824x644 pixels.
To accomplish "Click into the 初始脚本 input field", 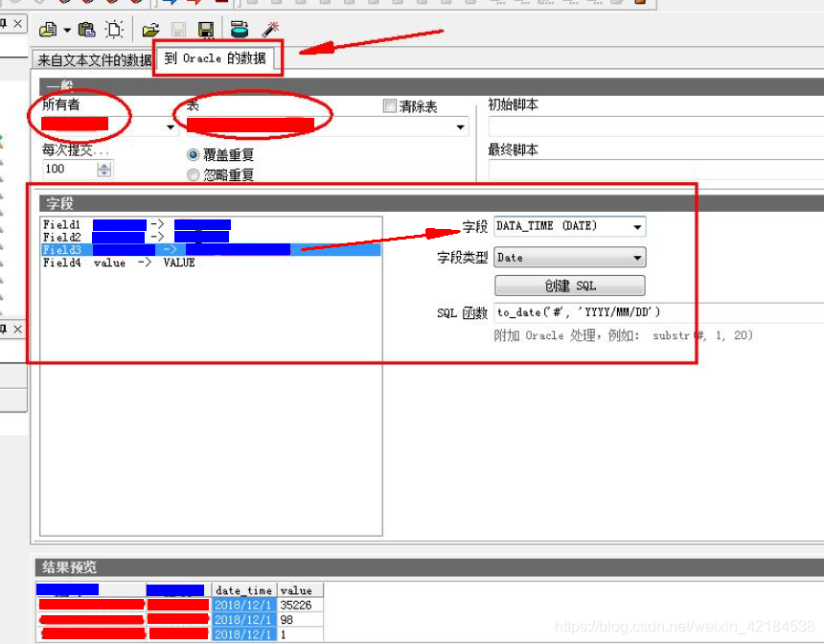I will [655, 126].
